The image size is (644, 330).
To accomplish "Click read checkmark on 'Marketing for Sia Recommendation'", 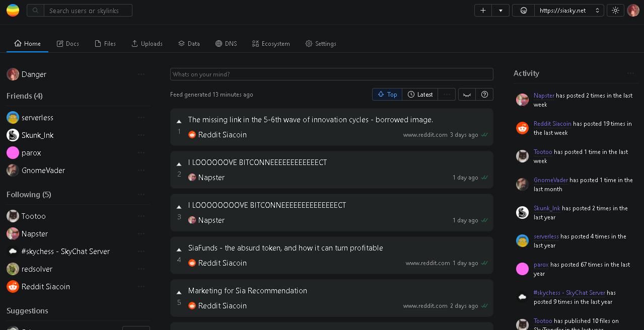I will [x=484, y=306].
